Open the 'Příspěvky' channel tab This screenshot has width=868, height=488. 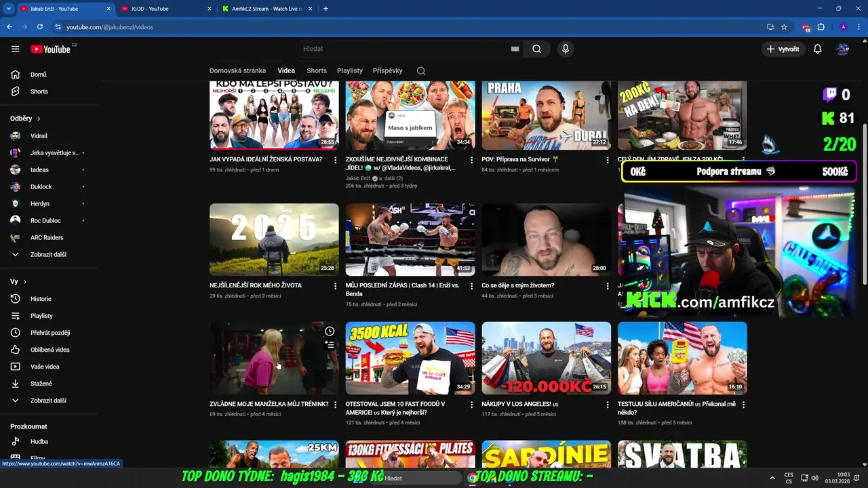(x=387, y=70)
